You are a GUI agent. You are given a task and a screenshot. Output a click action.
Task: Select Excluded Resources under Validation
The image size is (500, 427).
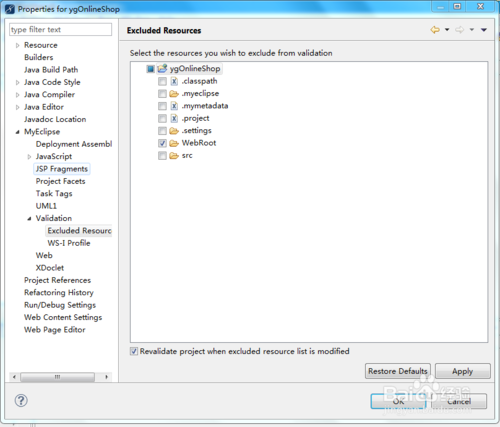(79, 230)
